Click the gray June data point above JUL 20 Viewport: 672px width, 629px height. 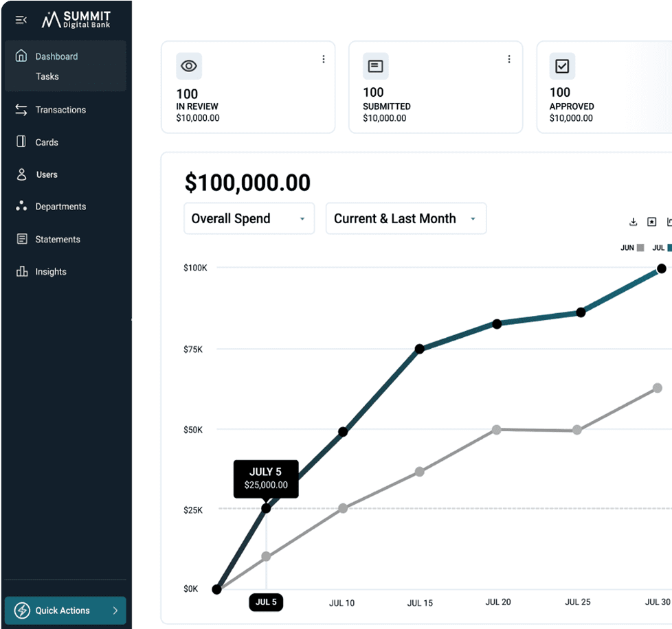tap(496, 429)
